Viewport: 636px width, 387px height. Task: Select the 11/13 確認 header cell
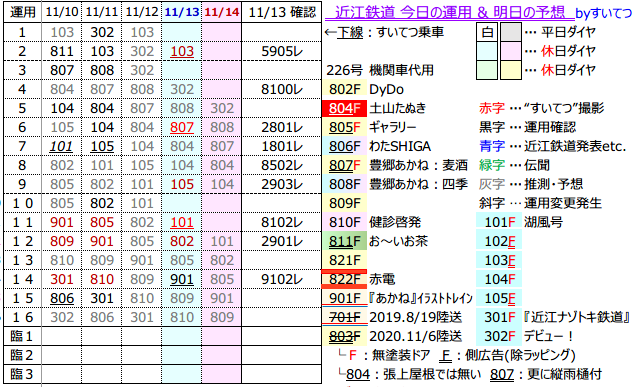click(x=282, y=12)
